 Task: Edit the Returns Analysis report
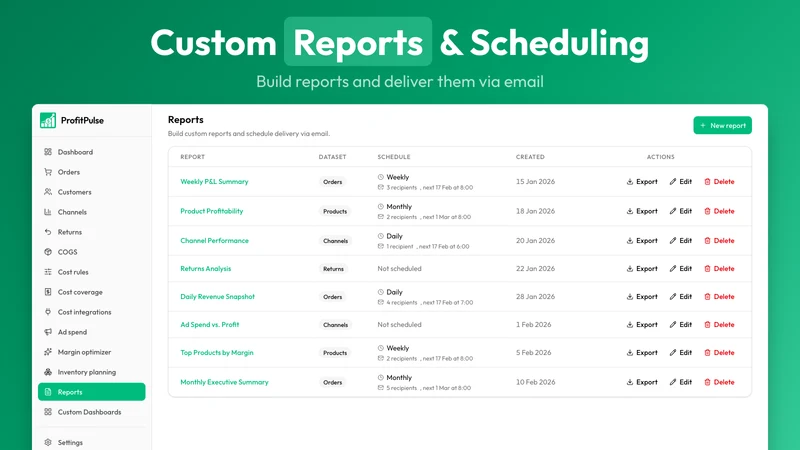pos(681,268)
